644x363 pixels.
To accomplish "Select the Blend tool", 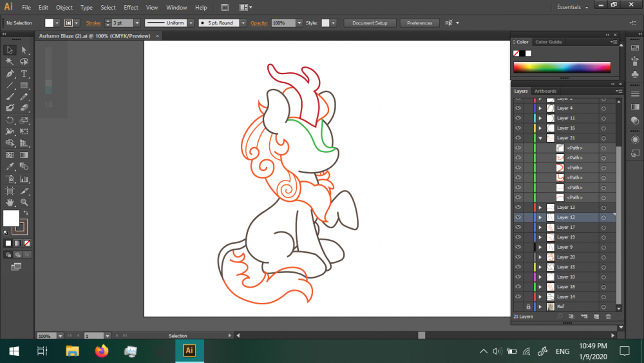I will (24, 166).
